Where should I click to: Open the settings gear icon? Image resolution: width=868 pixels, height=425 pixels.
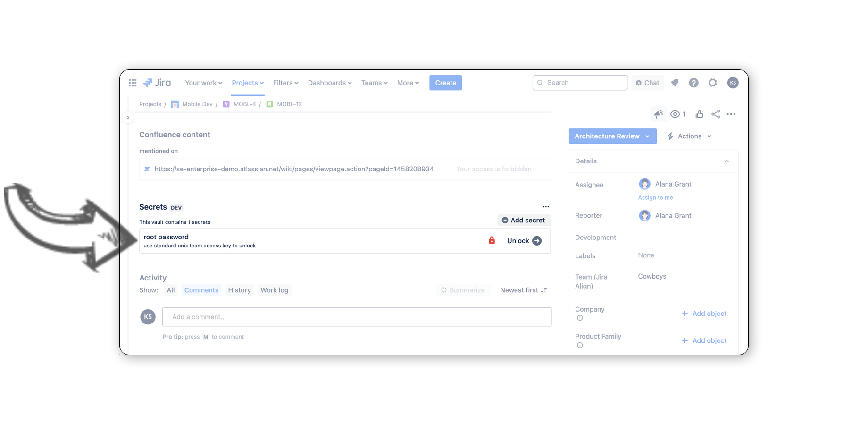[713, 83]
